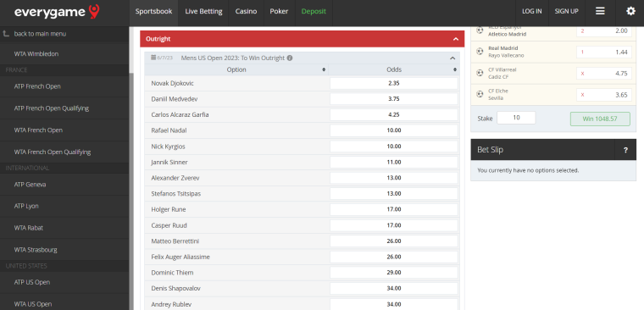This screenshot has width=644, height=310.
Task: Select Carlos Alcaraz Garfia odds 4.25
Action: [x=393, y=114]
